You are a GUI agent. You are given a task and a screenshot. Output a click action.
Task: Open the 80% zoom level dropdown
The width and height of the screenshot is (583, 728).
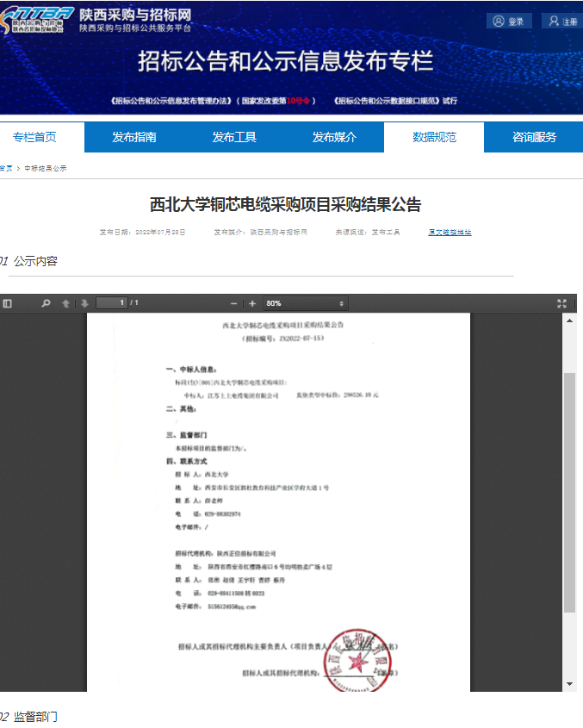[x=305, y=303]
